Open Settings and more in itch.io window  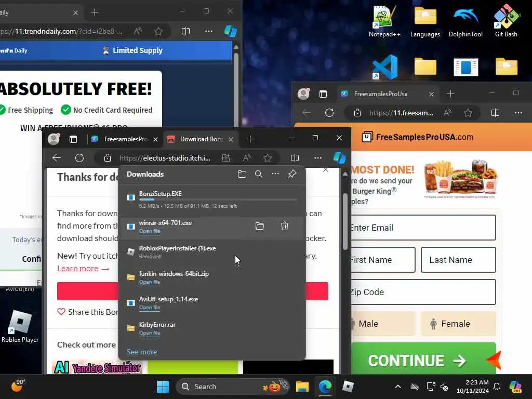(x=317, y=158)
